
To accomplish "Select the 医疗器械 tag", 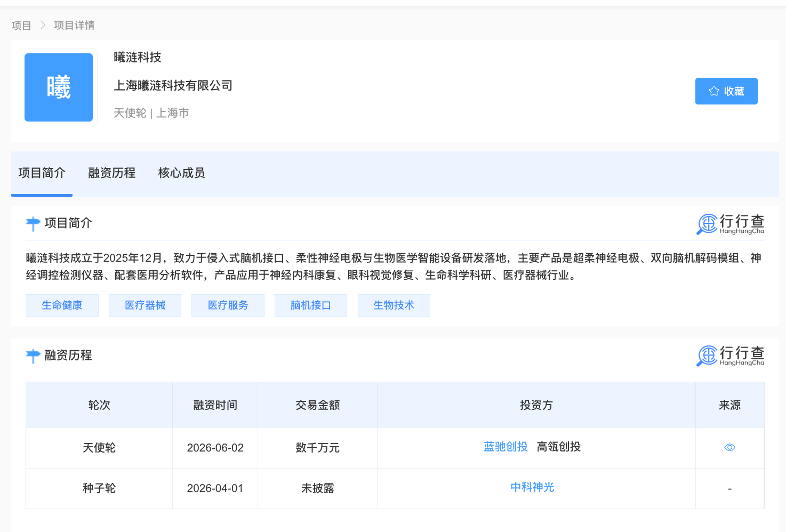I will pyautogui.click(x=145, y=305).
